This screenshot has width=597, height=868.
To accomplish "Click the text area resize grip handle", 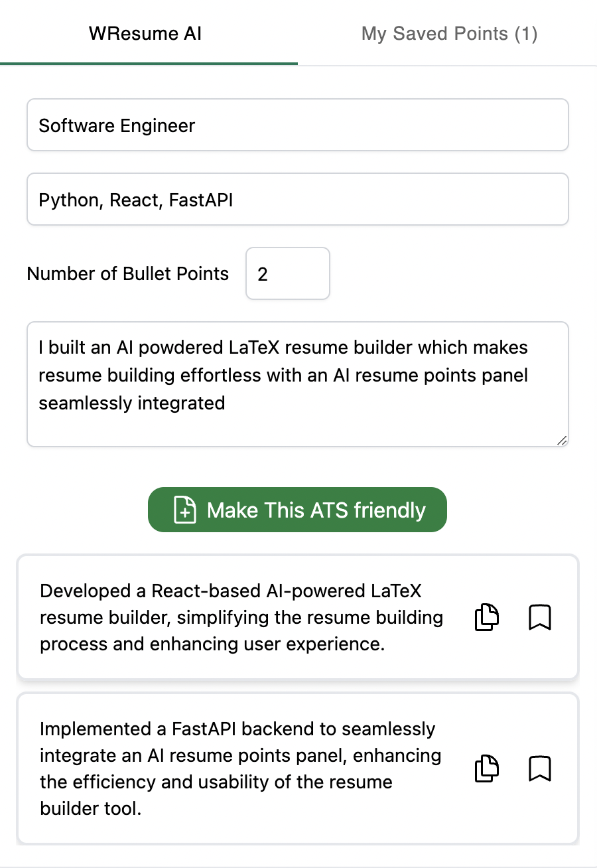I will tap(562, 440).
